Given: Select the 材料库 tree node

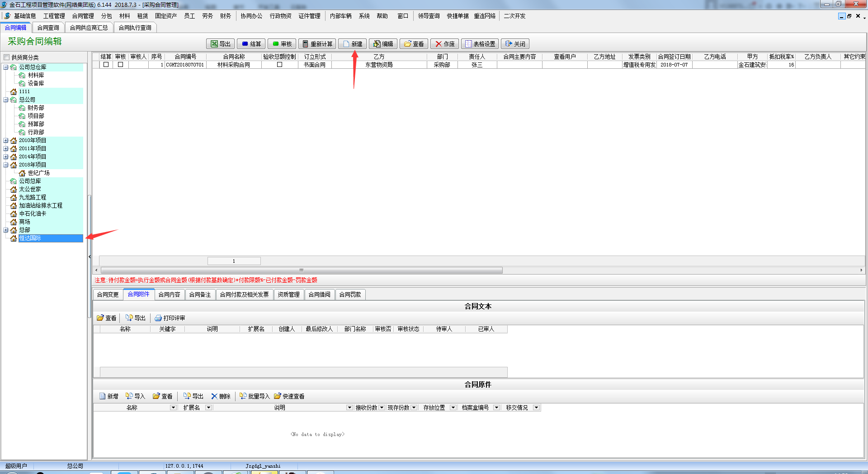Looking at the screenshot, I should (x=36, y=75).
